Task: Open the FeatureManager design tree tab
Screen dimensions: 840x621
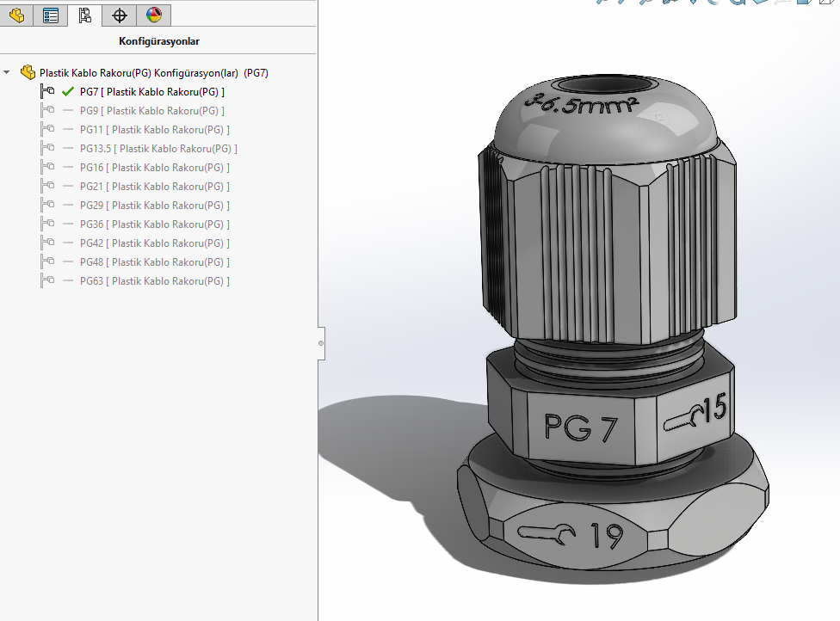Action: pos(16,15)
